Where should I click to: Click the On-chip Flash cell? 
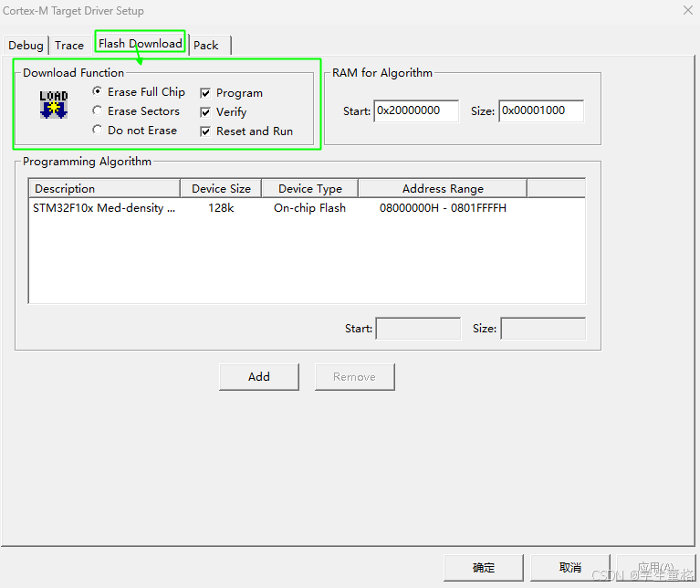pyautogui.click(x=309, y=208)
